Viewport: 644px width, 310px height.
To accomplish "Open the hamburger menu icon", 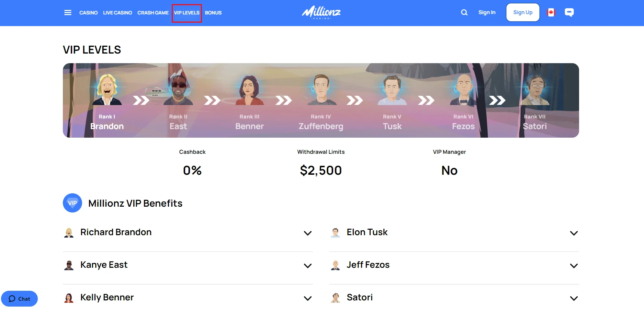I will [x=68, y=13].
